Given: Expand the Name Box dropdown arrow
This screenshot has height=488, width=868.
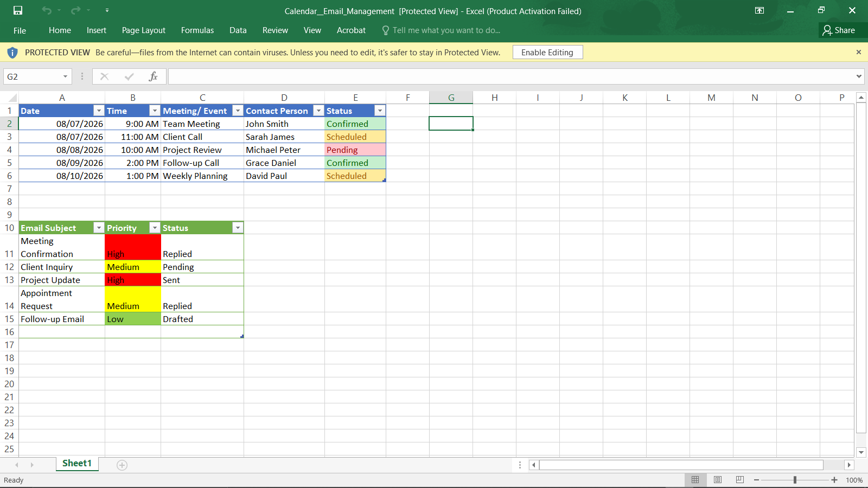Looking at the screenshot, I should (66, 76).
